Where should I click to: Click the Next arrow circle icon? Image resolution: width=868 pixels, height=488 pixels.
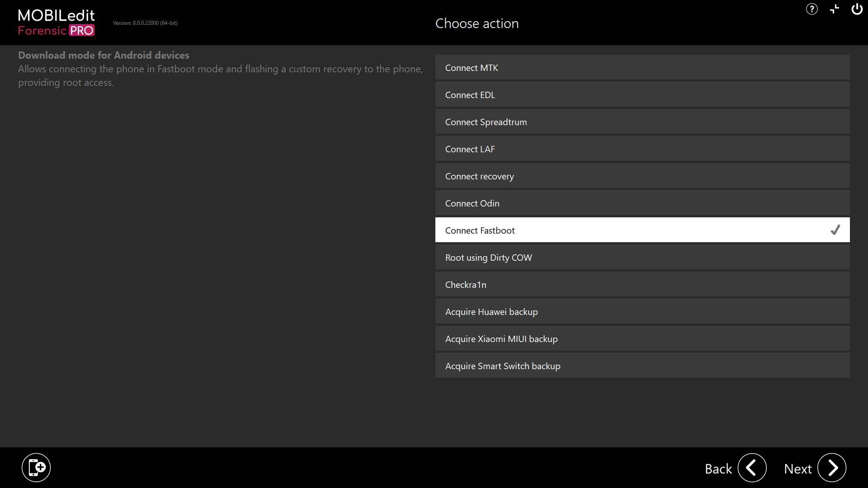832,468
